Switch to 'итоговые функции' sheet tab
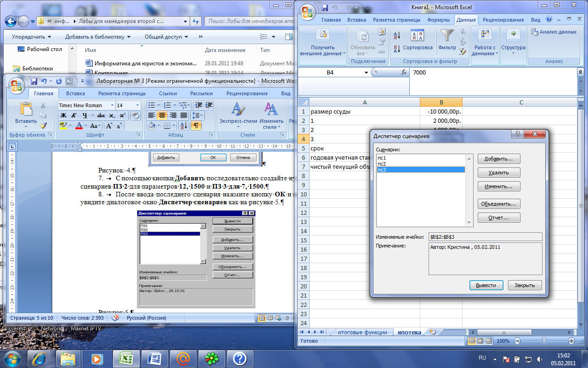The height and width of the screenshot is (368, 588). click(x=362, y=332)
